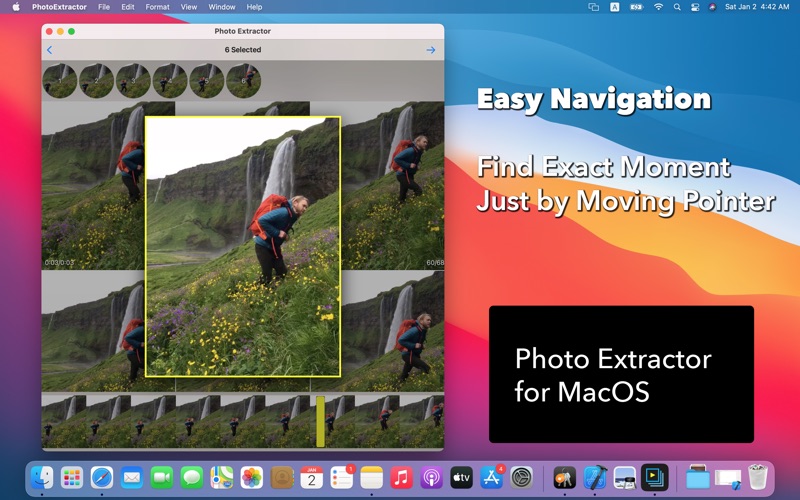Open Podcasts from the Dock

point(432,478)
